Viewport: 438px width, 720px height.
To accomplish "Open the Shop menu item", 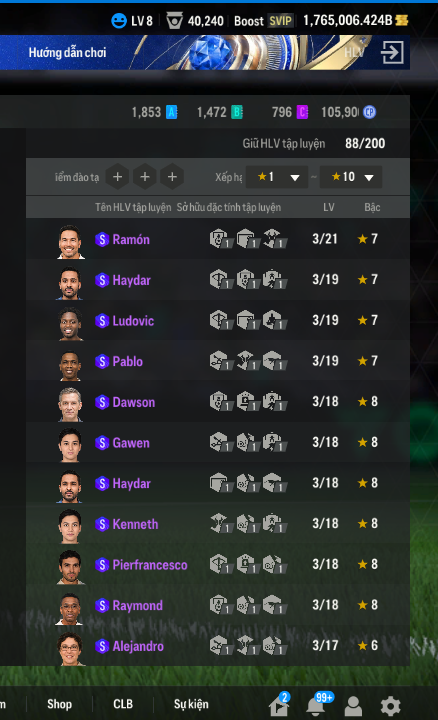I will 59,704.
